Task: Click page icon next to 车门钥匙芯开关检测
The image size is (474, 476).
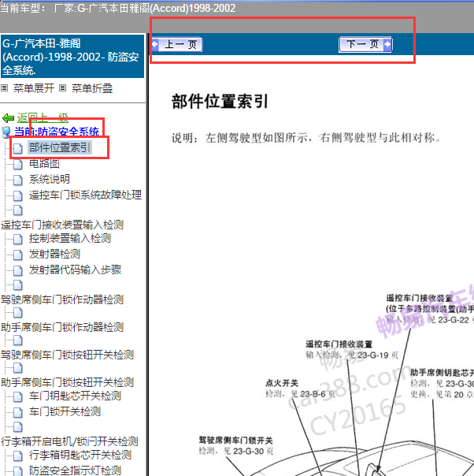Action: coord(18,396)
